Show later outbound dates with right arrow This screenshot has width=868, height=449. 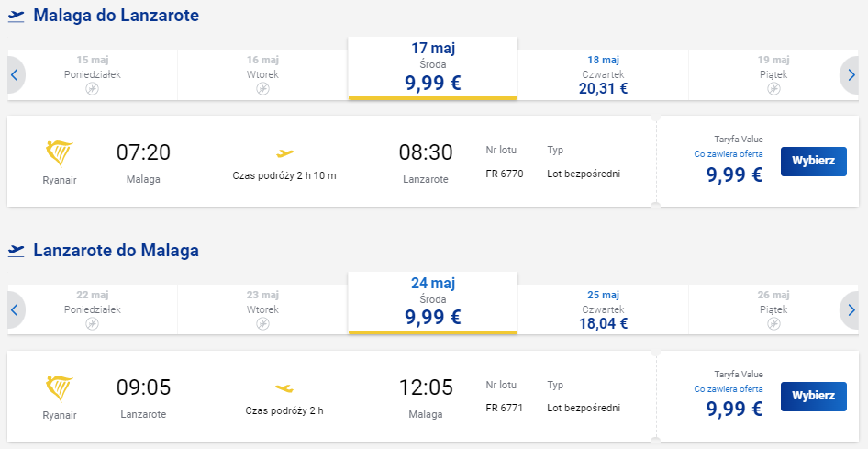coord(851,74)
